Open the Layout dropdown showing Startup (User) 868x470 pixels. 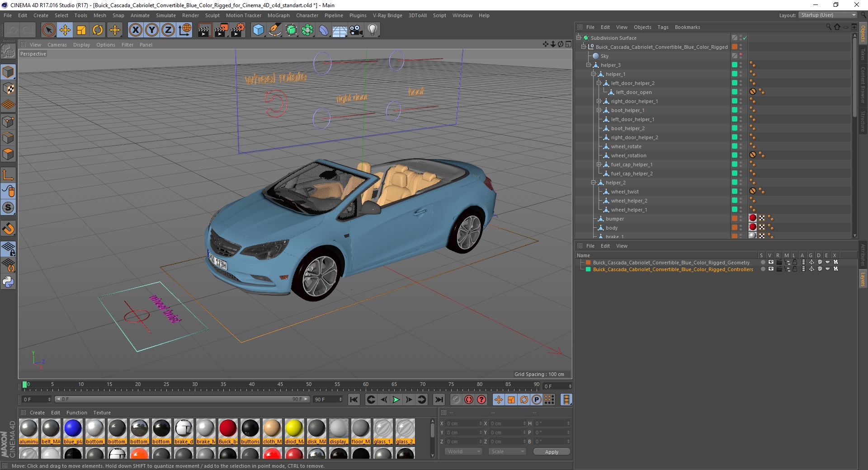(x=828, y=15)
